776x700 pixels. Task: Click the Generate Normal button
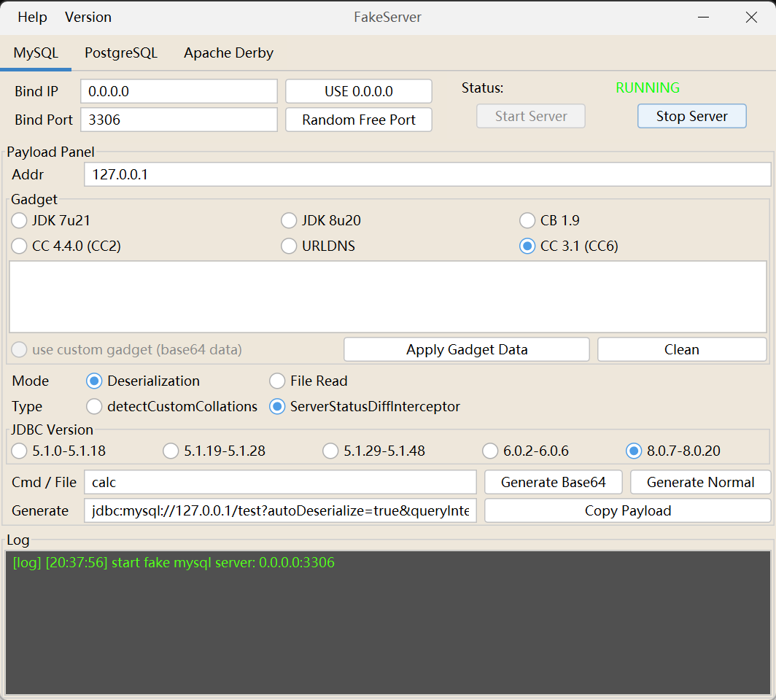(x=700, y=482)
